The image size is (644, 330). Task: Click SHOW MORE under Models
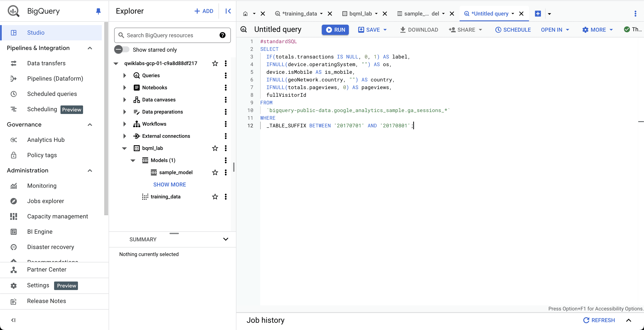(x=170, y=185)
